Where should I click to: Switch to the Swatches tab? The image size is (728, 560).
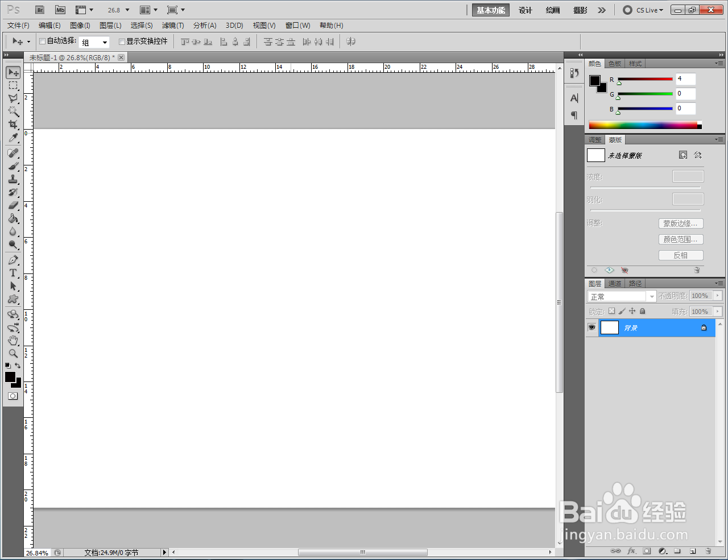(x=615, y=64)
